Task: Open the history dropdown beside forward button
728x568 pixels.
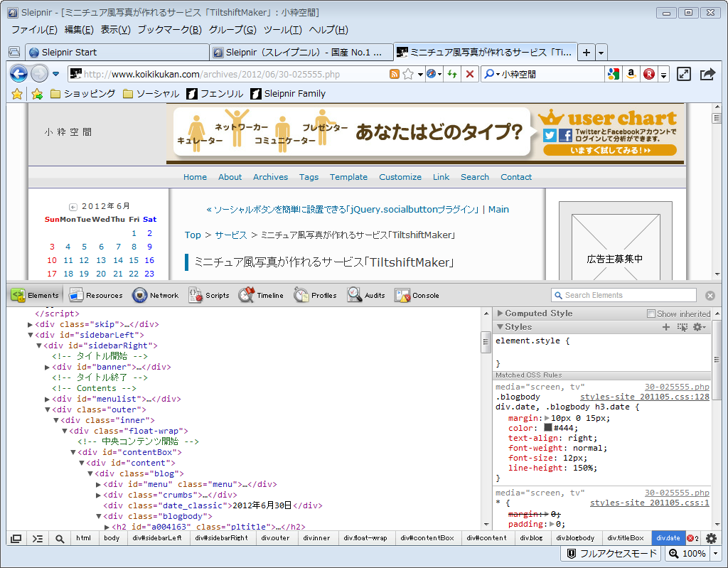Action: coord(56,74)
